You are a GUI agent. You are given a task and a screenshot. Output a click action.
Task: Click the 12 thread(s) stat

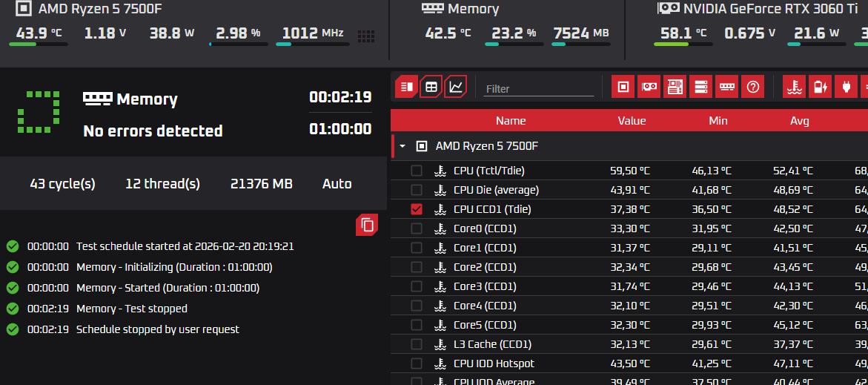pos(163,184)
